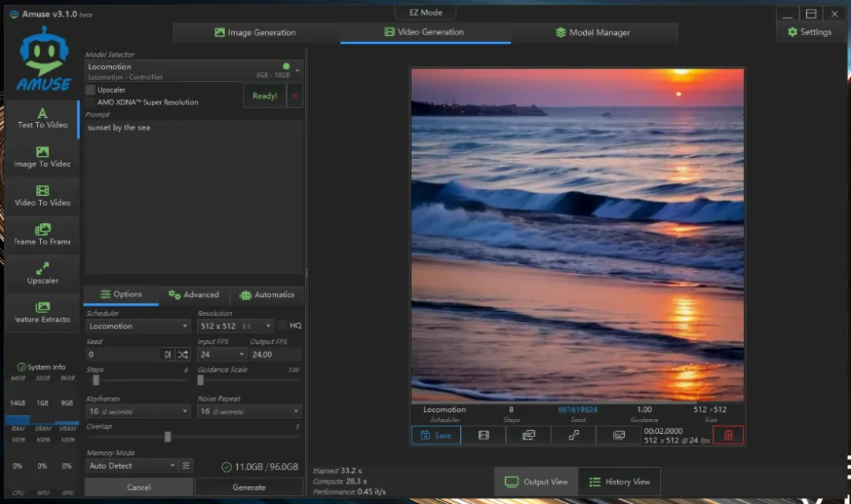Click the expand-arrows upscale icon below the preview

[x=574, y=435]
